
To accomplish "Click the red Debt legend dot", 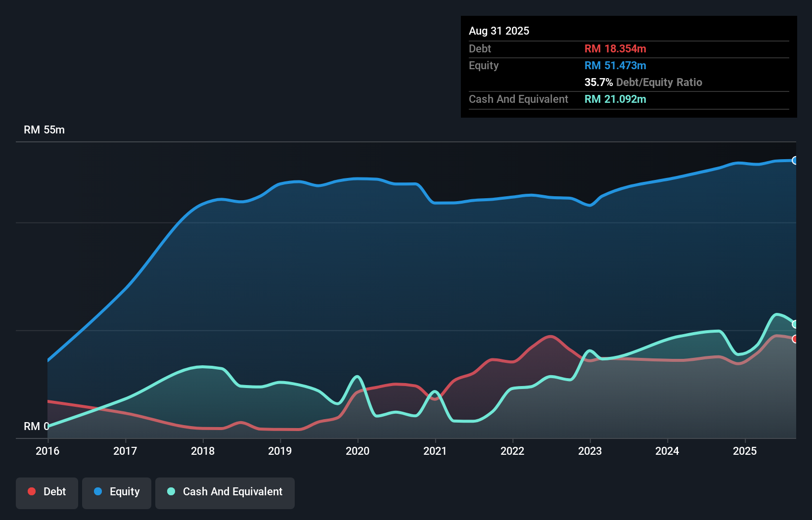I will coord(32,491).
